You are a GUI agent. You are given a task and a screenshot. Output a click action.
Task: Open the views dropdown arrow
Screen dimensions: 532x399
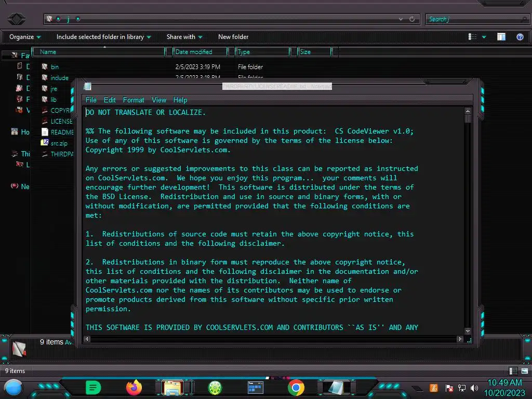tap(484, 37)
